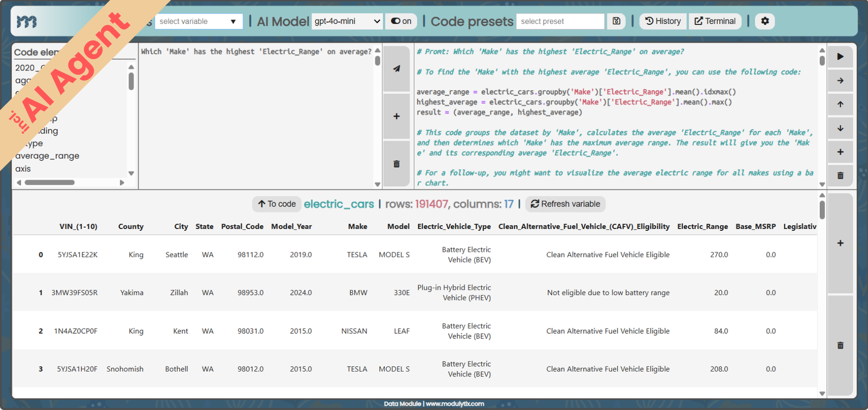The image size is (868, 410).
Task: Expand the gpt-4o-mini model dropdown
Action: [x=347, y=21]
